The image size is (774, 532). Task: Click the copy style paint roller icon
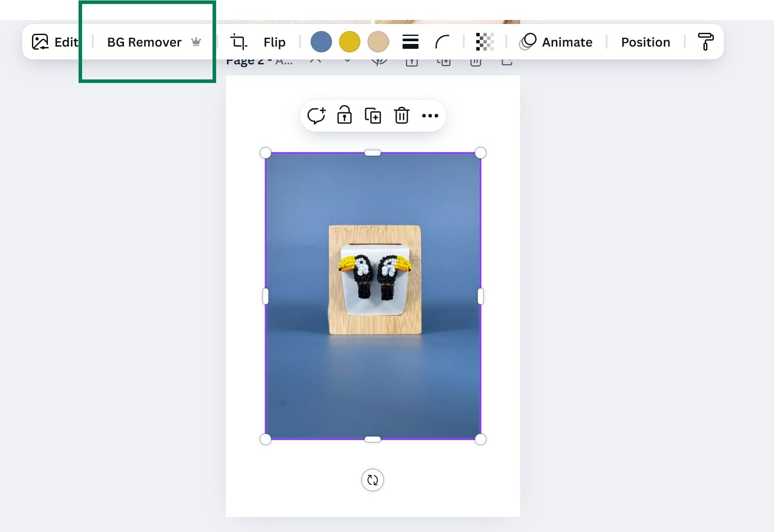tap(705, 42)
